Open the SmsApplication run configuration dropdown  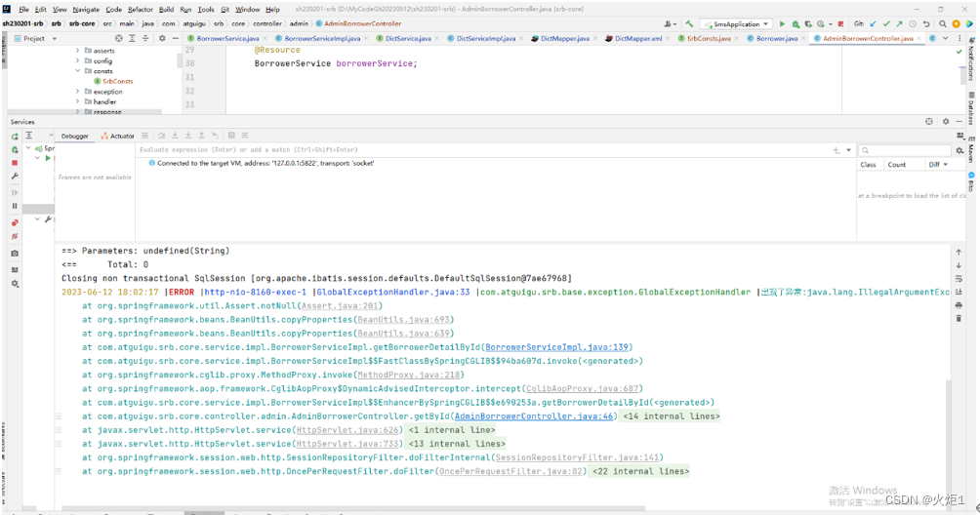point(737,24)
